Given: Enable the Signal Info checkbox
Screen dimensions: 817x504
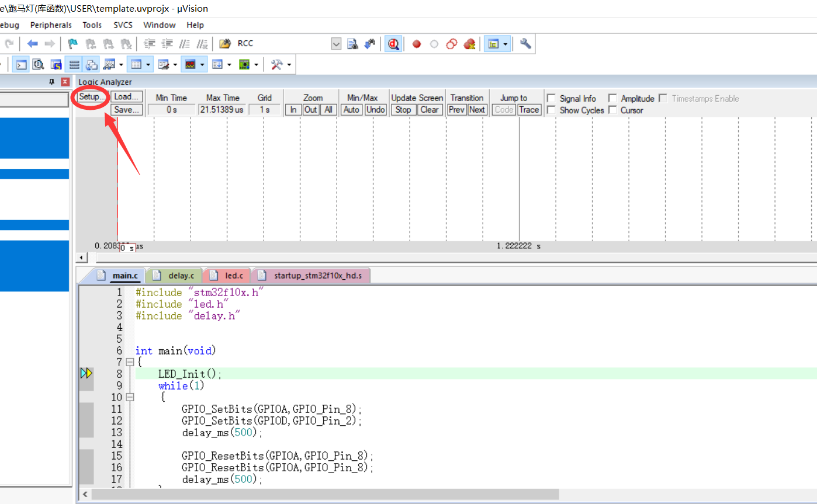Looking at the screenshot, I should pyautogui.click(x=551, y=99).
